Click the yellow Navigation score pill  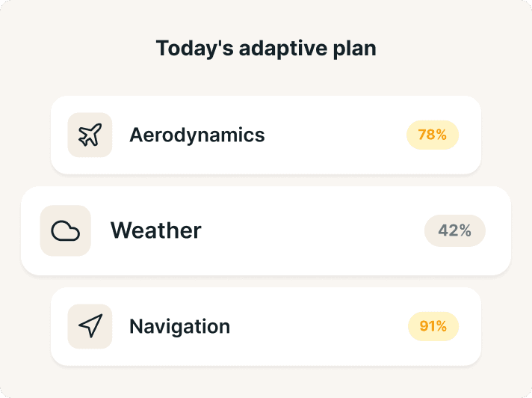click(x=433, y=326)
